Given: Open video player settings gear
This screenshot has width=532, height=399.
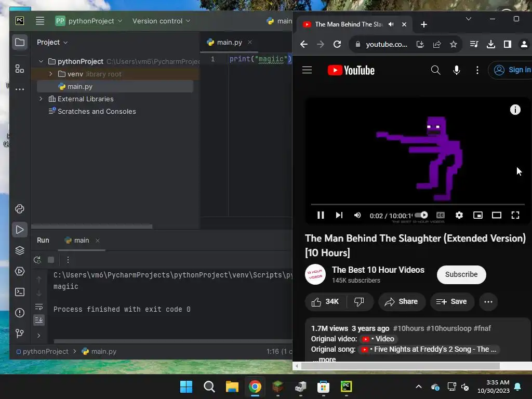Looking at the screenshot, I should coord(459,215).
